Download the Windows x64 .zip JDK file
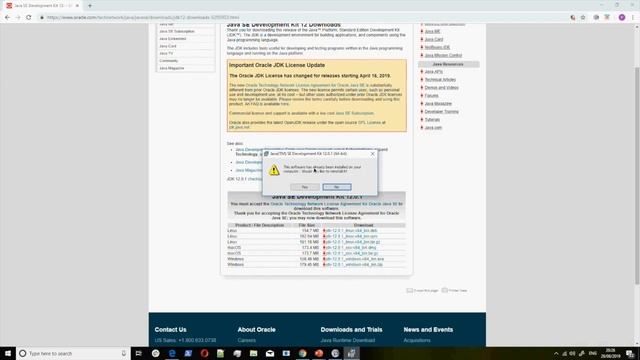Image resolution: width=640 pixels, height=360 pixels. pyautogui.click(x=354, y=265)
